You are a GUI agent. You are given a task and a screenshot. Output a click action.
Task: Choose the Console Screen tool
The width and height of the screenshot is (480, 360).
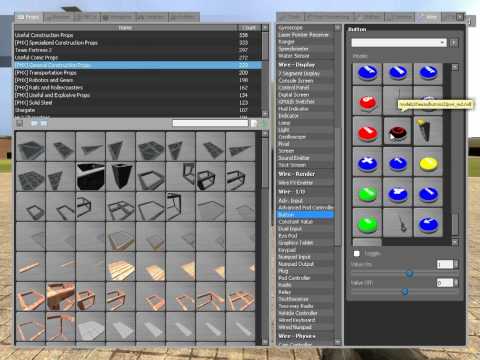305,81
